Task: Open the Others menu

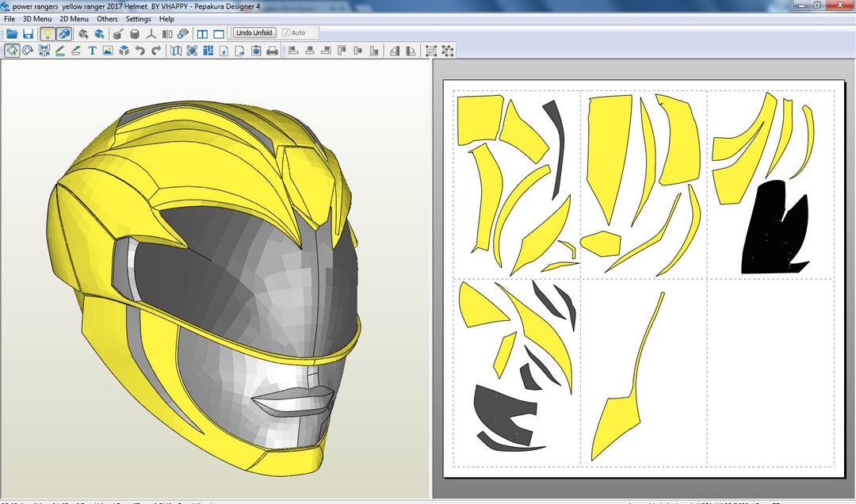Action: pyautogui.click(x=105, y=18)
